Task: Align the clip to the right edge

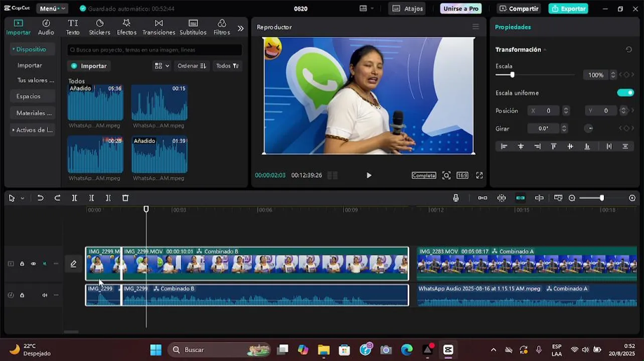Action: (537, 146)
